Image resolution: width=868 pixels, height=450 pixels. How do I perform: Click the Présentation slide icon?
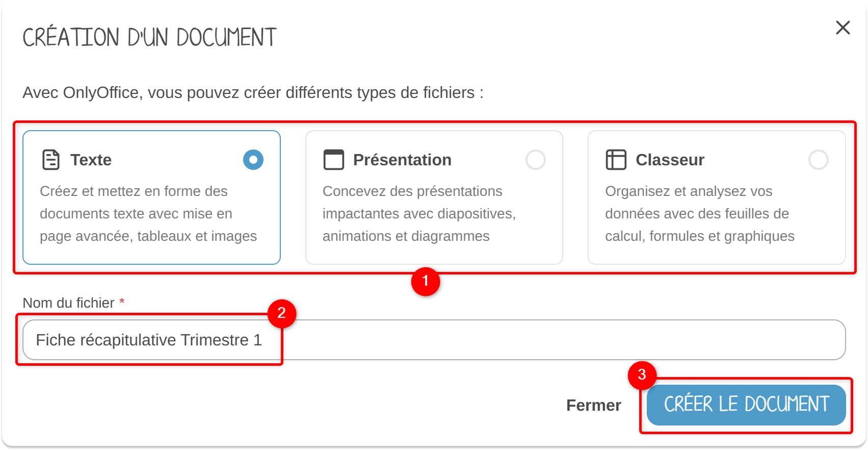pyautogui.click(x=334, y=160)
